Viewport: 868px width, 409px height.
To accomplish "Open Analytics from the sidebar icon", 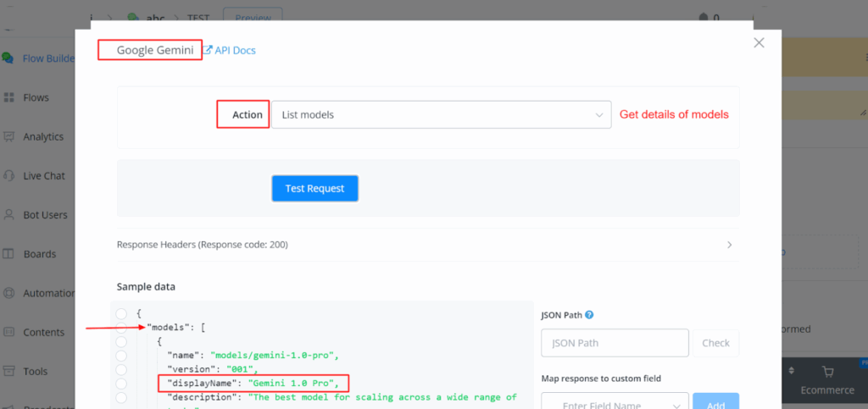I will pyautogui.click(x=8, y=136).
